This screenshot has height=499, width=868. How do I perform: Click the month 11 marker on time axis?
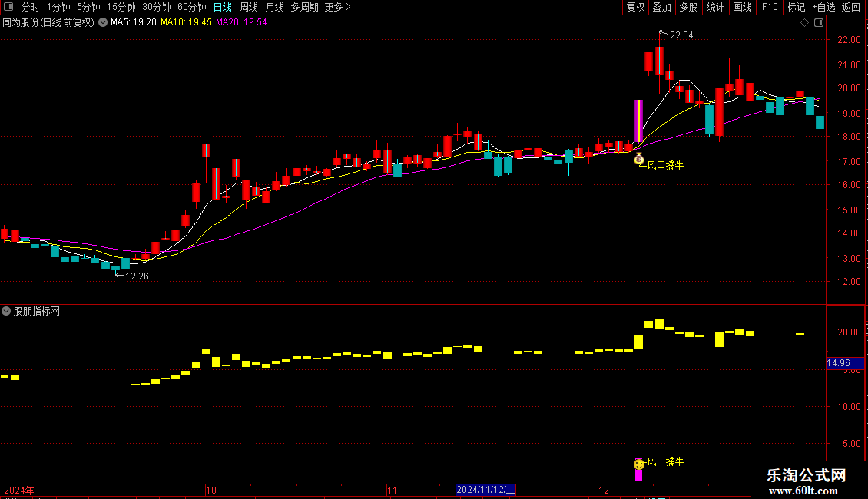point(393,490)
